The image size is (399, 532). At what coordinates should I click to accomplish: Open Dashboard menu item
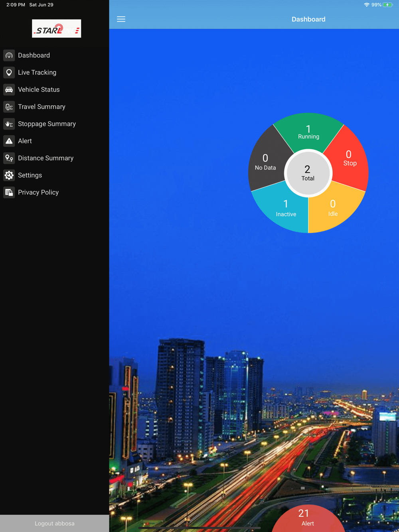click(34, 55)
